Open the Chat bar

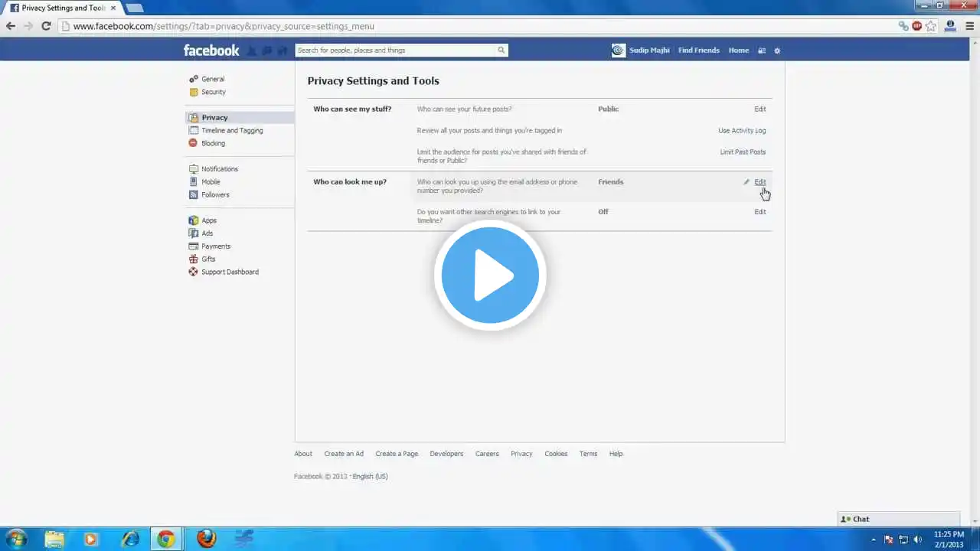898,519
